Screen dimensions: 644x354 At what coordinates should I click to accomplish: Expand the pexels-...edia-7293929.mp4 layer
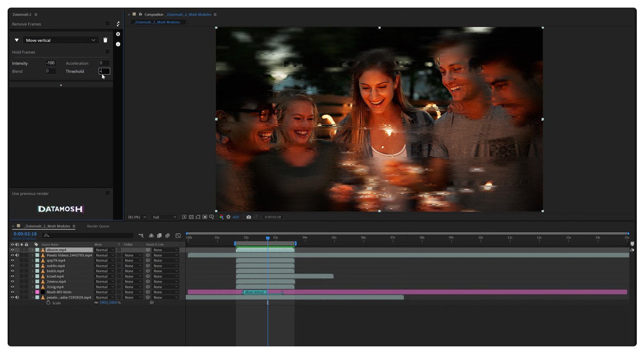coord(33,297)
